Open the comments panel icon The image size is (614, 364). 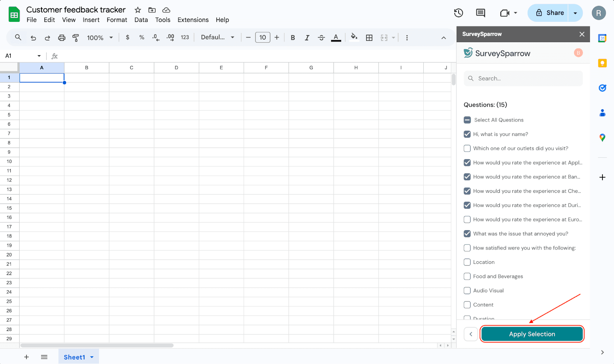[480, 13]
